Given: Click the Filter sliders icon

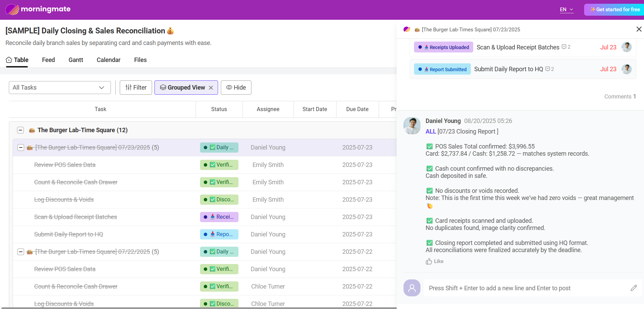Looking at the screenshot, I should point(128,88).
